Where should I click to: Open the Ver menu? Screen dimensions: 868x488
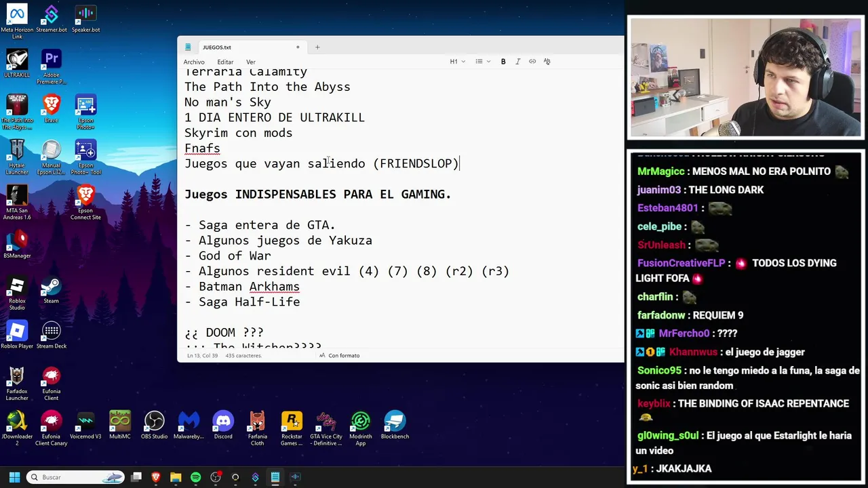(x=251, y=62)
